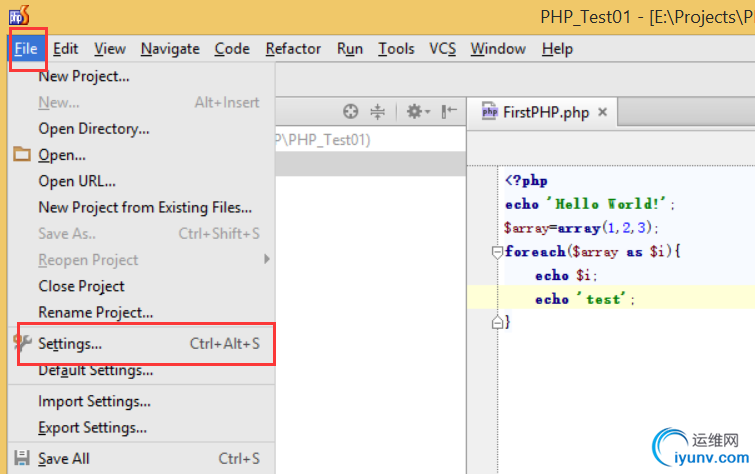
Task: Click the collapse all icon in project panel
Action: pyautogui.click(x=378, y=112)
